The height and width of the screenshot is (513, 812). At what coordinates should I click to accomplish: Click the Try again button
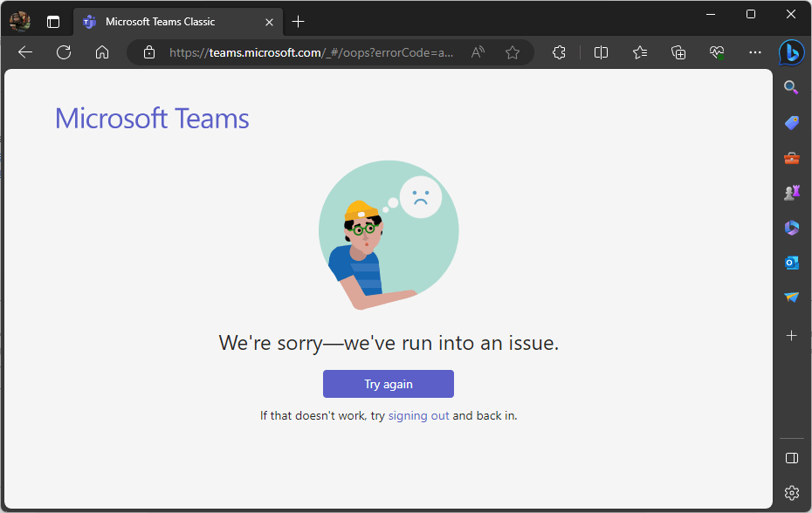[x=389, y=384]
